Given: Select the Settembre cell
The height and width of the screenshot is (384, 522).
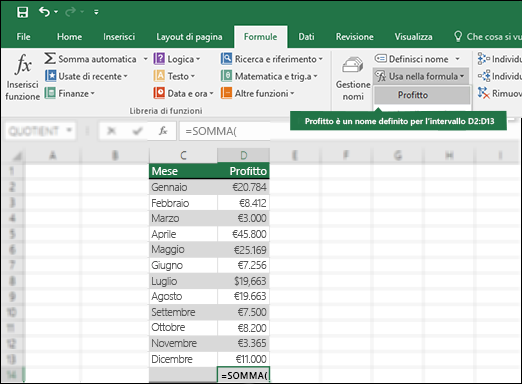Looking at the screenshot, I should point(183,312).
